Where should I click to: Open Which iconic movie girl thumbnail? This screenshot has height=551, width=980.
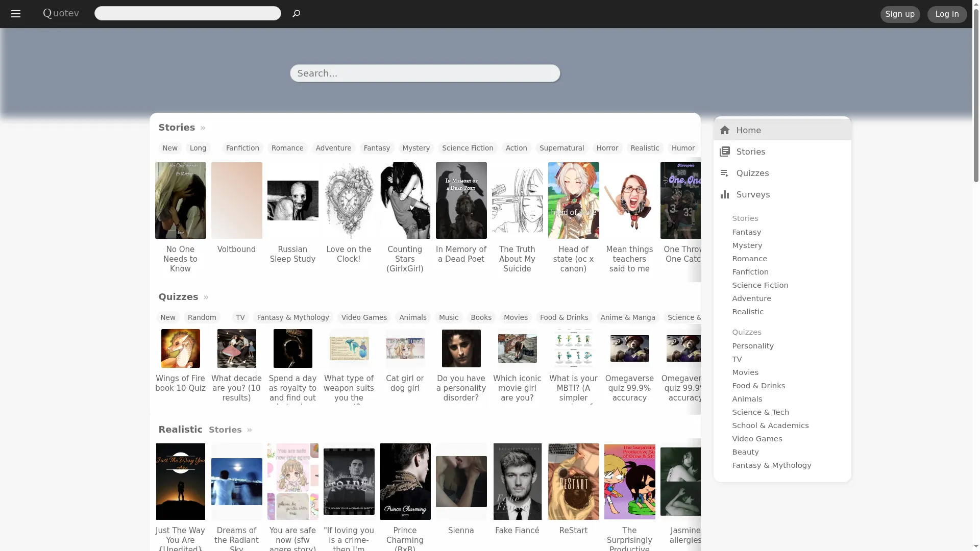tap(517, 348)
